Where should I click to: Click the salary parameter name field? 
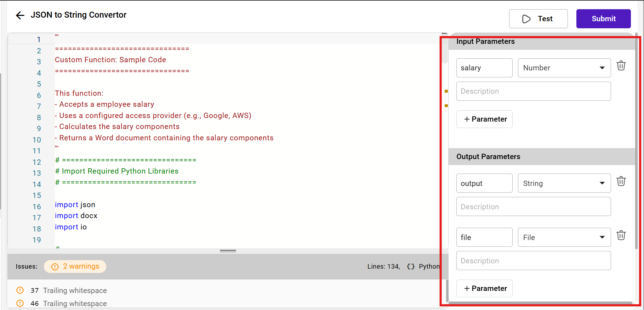(484, 68)
